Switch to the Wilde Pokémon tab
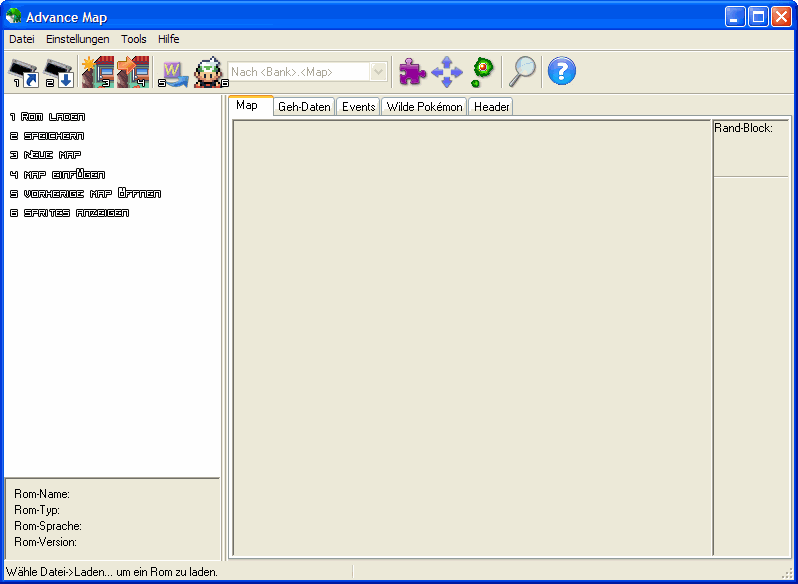This screenshot has width=798, height=584. click(x=424, y=107)
